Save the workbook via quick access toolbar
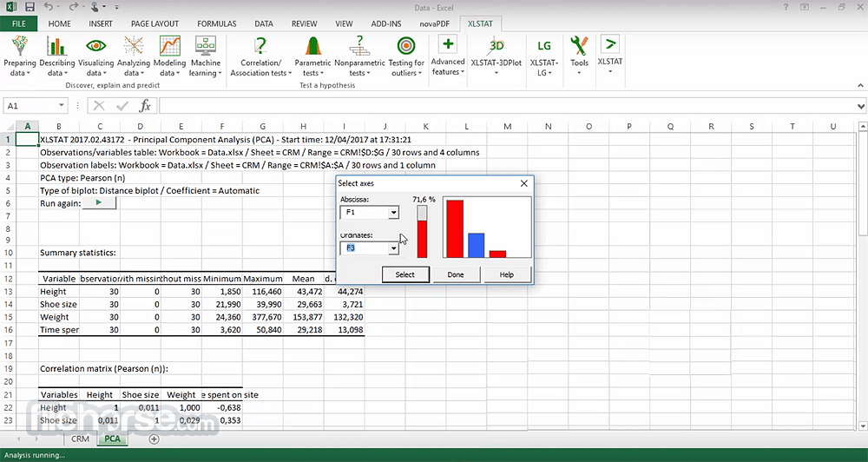Image resolution: width=868 pixels, height=462 pixels. [30, 7]
